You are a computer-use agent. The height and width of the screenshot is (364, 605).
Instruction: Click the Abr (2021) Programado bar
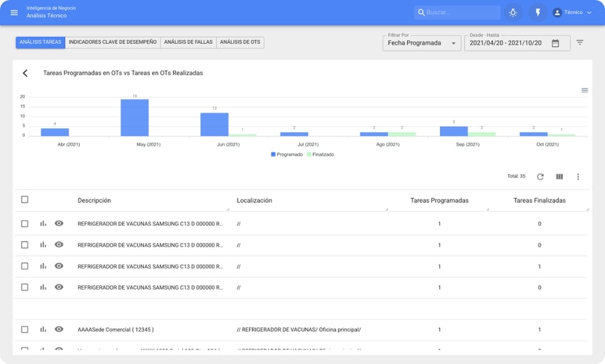pyautogui.click(x=55, y=132)
